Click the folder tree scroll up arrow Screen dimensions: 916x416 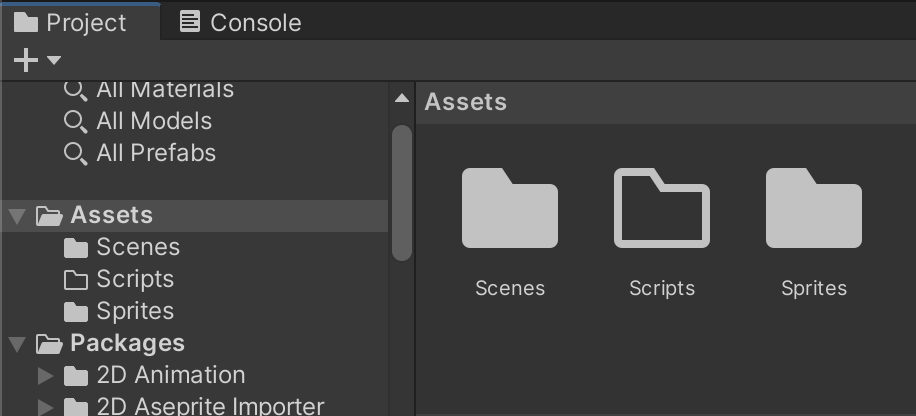click(x=402, y=99)
